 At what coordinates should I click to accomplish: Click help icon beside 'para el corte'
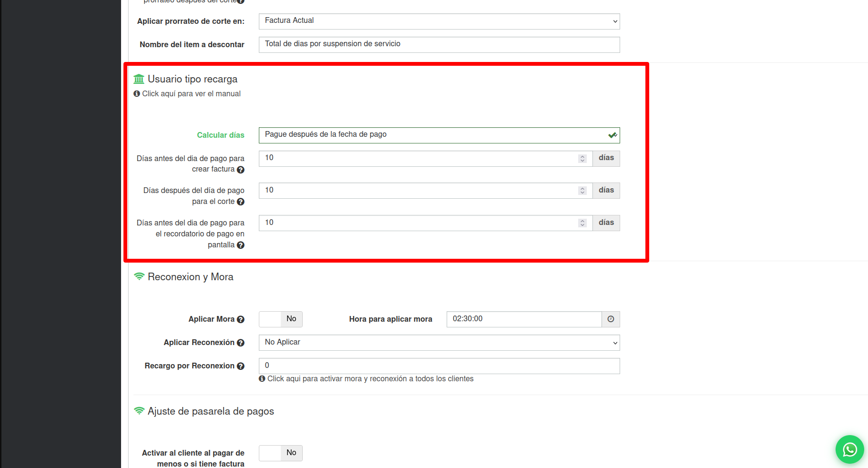click(241, 202)
